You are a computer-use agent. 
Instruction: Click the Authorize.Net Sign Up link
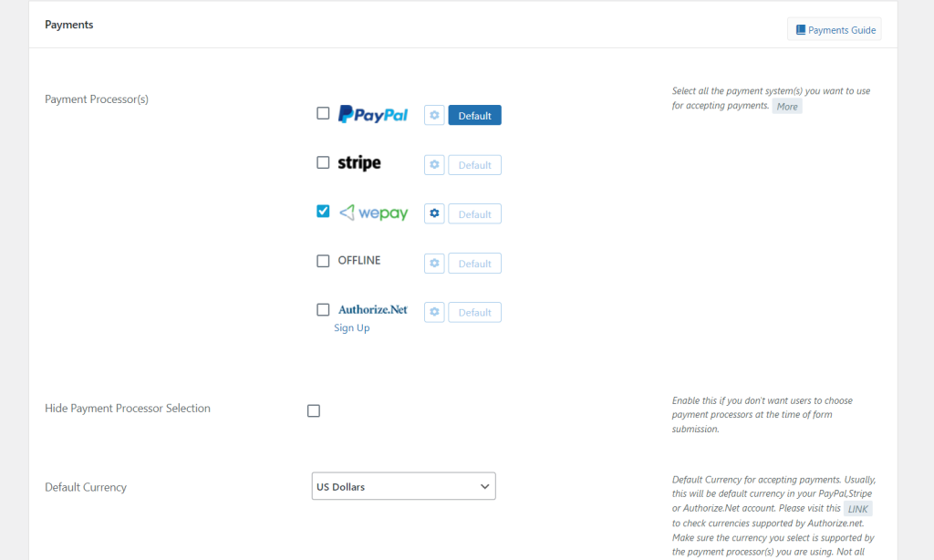pos(351,327)
